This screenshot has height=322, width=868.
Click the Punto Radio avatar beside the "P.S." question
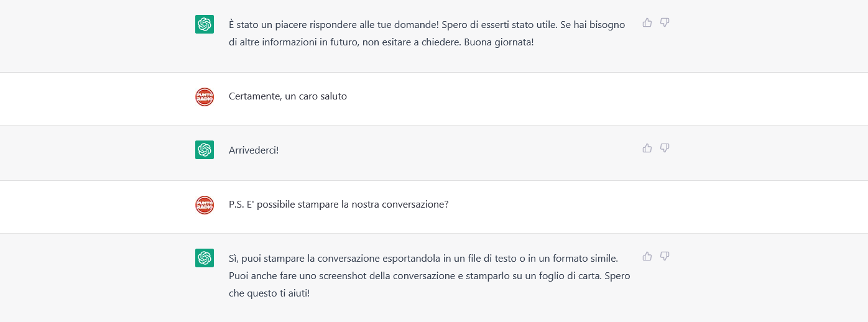coord(205,205)
